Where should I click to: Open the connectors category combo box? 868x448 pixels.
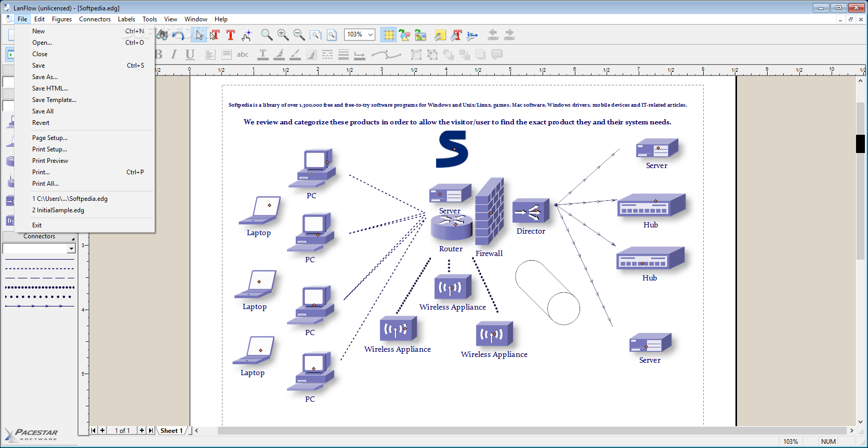pos(39,249)
